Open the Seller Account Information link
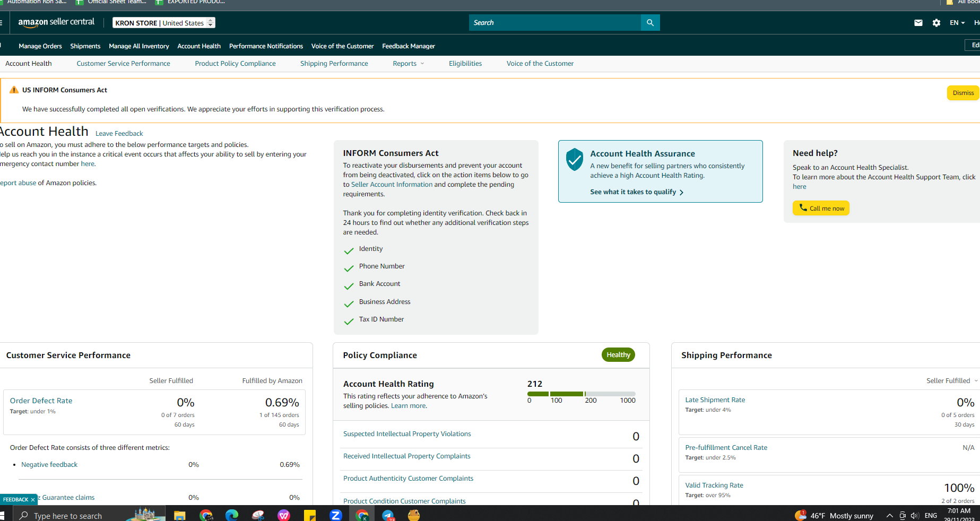 click(392, 185)
